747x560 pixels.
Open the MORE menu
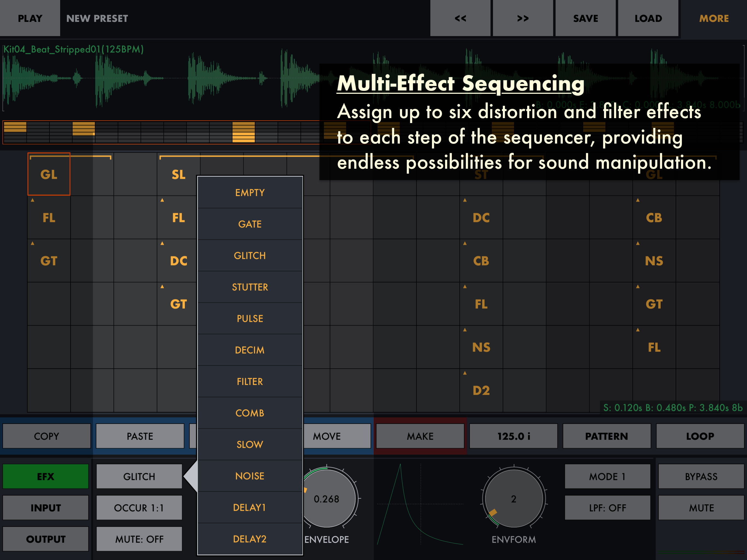714,18
